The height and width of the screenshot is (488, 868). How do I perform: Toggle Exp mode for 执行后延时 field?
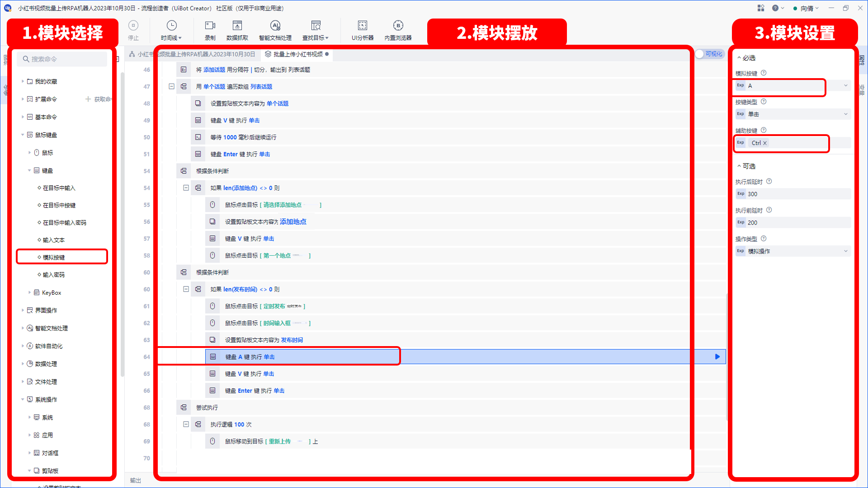pyautogui.click(x=741, y=194)
